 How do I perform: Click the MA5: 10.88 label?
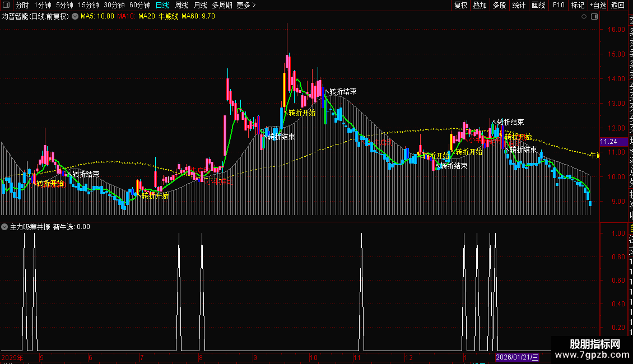click(97, 17)
